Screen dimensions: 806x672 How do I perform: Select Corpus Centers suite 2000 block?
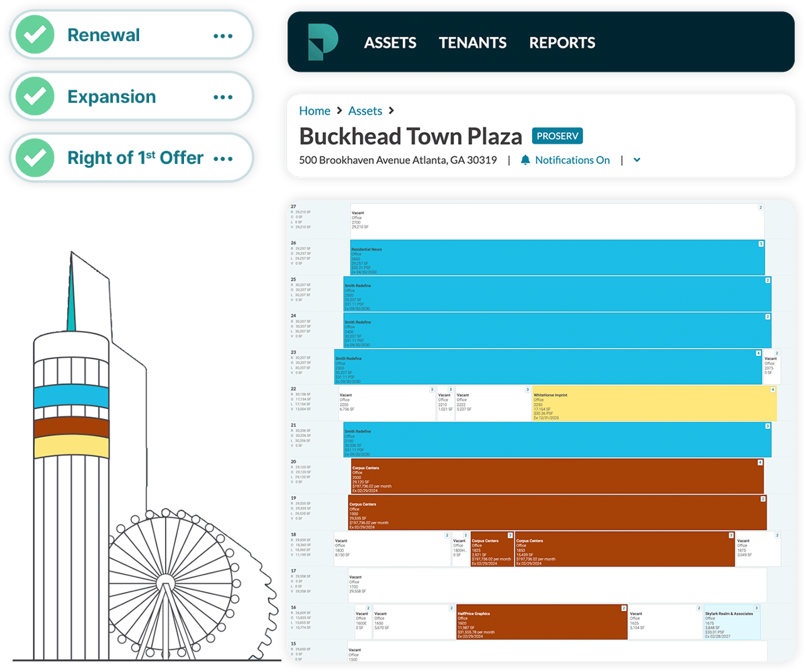click(557, 476)
